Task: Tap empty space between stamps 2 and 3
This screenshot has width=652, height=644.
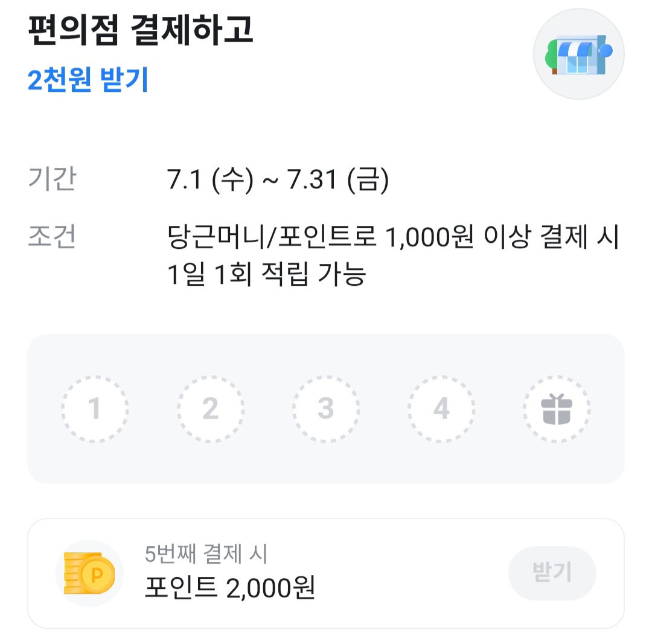Action: pyautogui.click(x=268, y=409)
